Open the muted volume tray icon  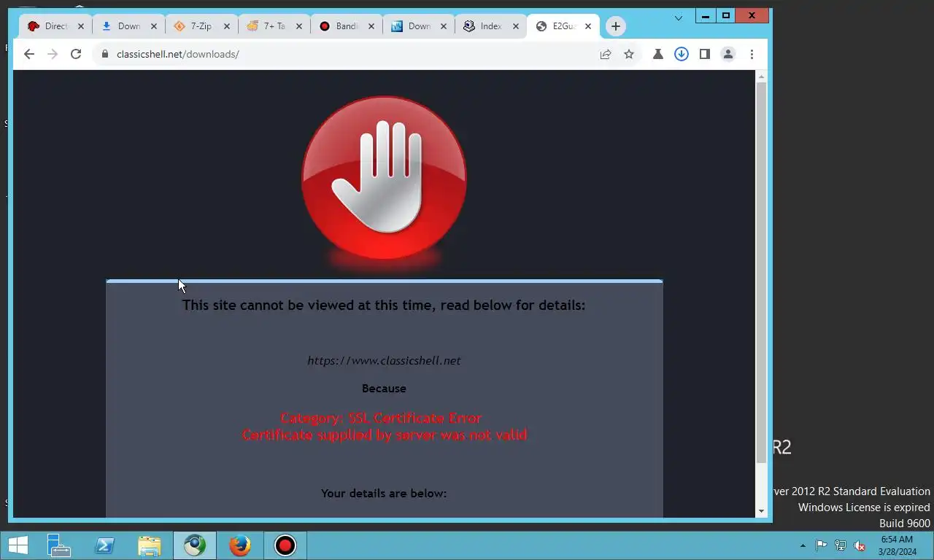(x=860, y=545)
